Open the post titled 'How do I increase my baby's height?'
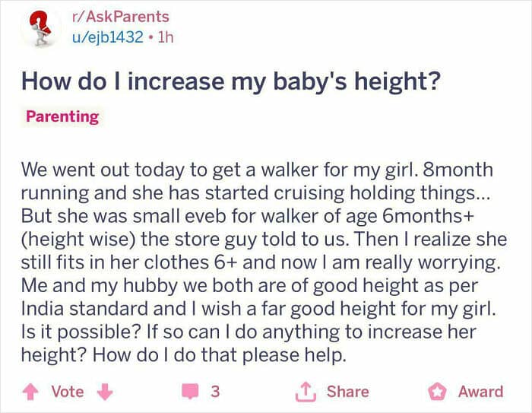 tap(230, 79)
